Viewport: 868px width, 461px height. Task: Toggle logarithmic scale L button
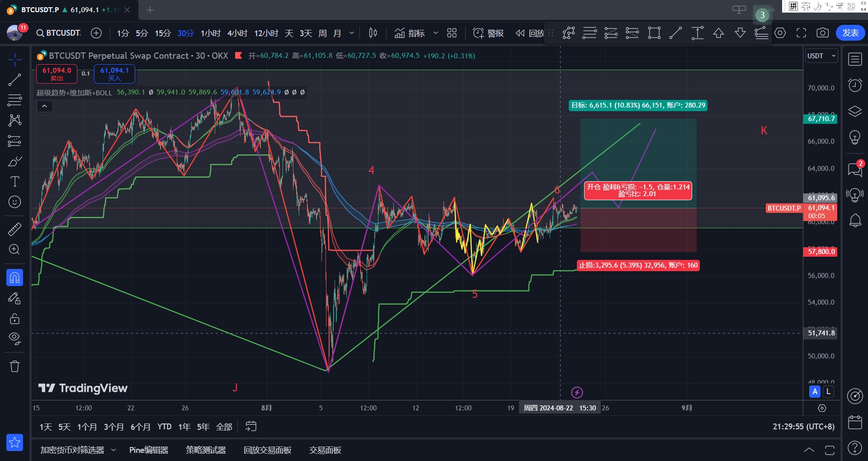[x=828, y=392]
